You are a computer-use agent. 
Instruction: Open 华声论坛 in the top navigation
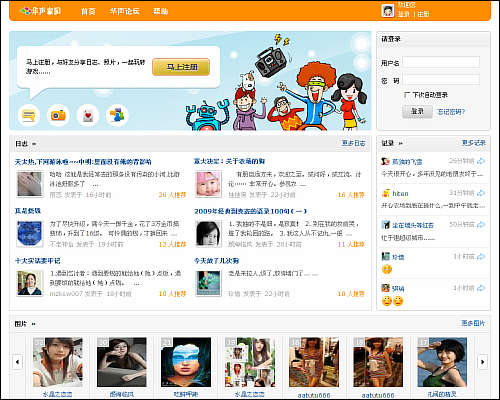click(125, 11)
